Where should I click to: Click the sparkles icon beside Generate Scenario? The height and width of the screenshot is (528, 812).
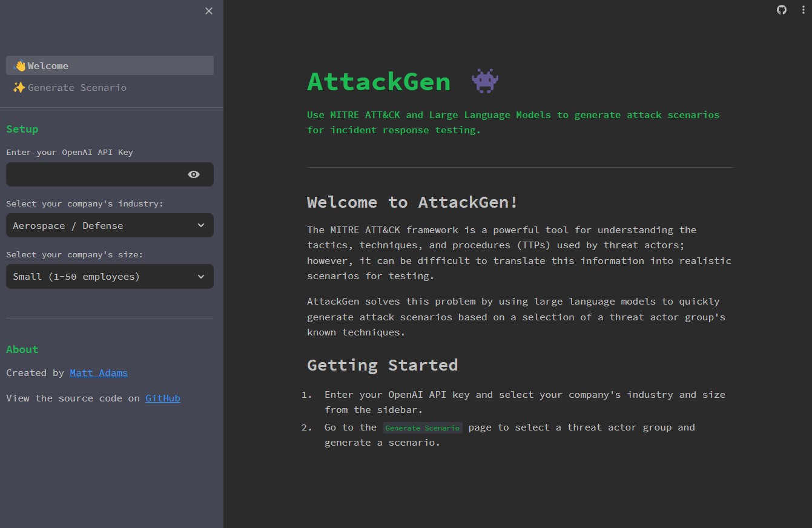(x=19, y=87)
